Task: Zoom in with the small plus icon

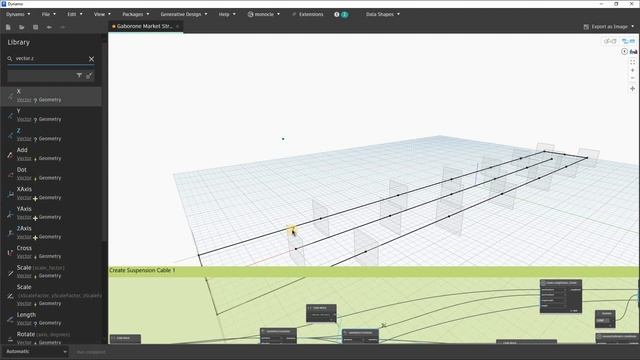Action: pos(633,70)
